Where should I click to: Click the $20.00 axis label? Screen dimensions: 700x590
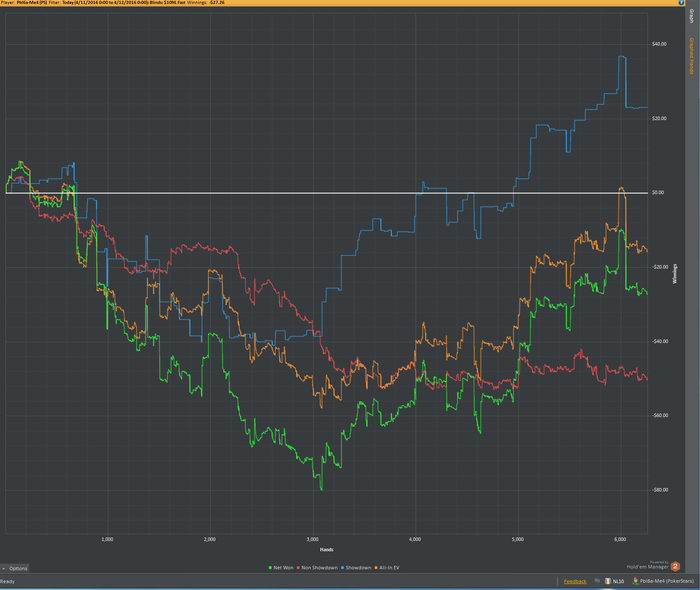(x=659, y=118)
